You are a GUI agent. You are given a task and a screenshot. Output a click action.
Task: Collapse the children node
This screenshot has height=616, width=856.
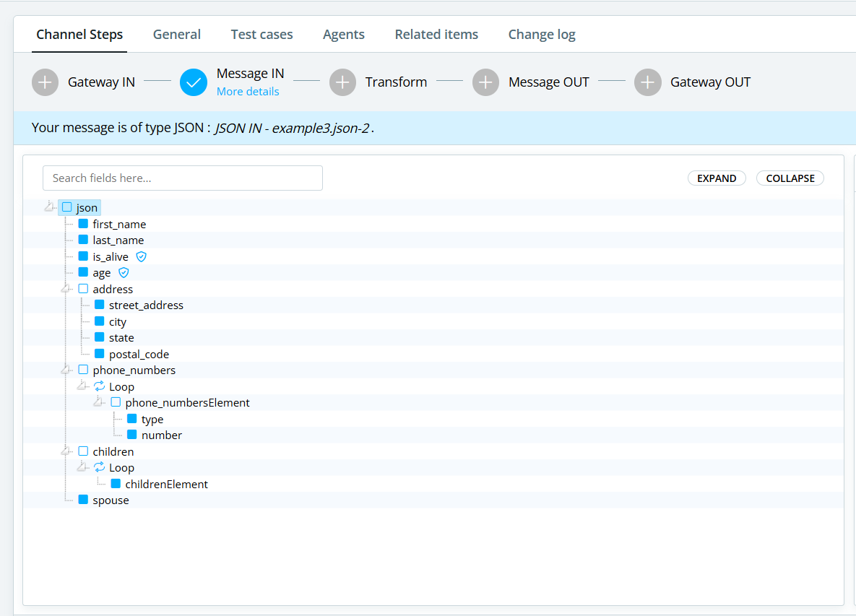(65, 450)
